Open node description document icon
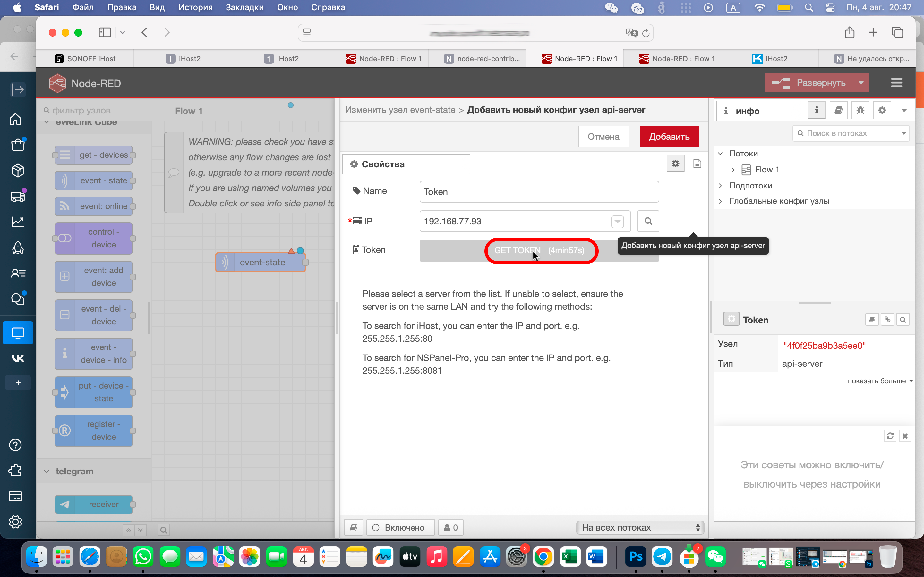The image size is (924, 577). [x=697, y=164]
